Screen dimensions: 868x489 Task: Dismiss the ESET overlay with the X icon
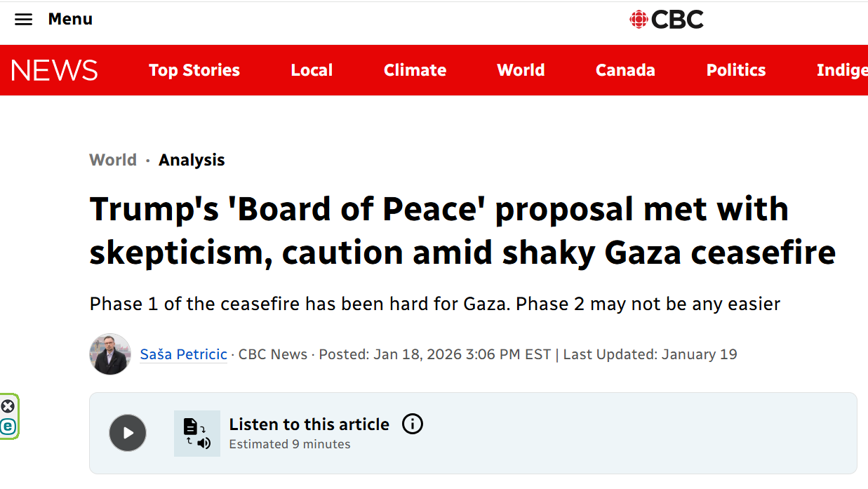8,406
